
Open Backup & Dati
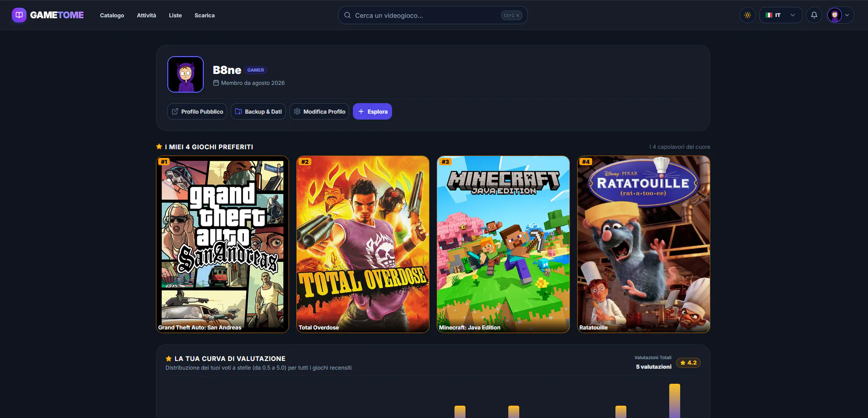tap(258, 111)
